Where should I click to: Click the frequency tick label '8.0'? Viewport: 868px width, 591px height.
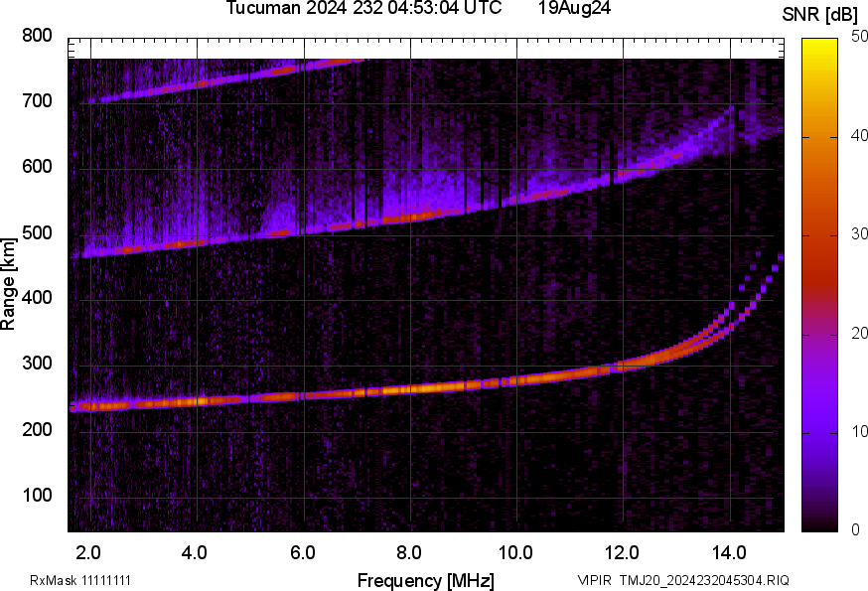coord(409,553)
